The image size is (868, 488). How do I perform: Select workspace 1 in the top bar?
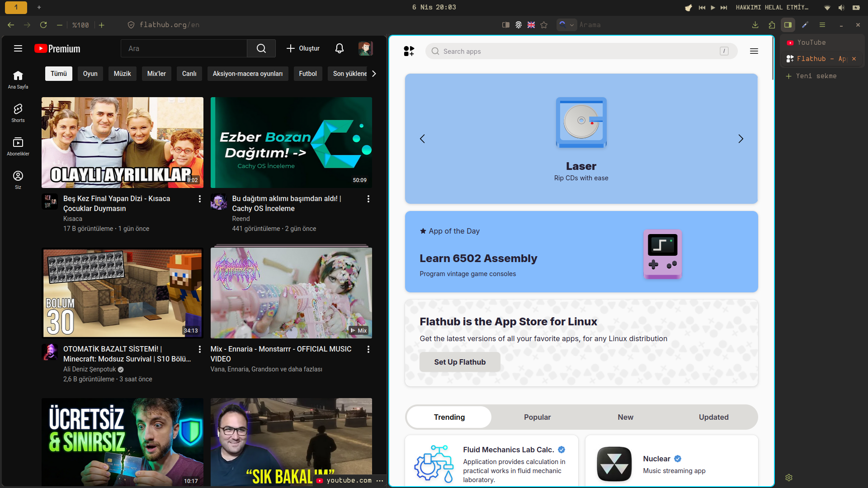[16, 7]
